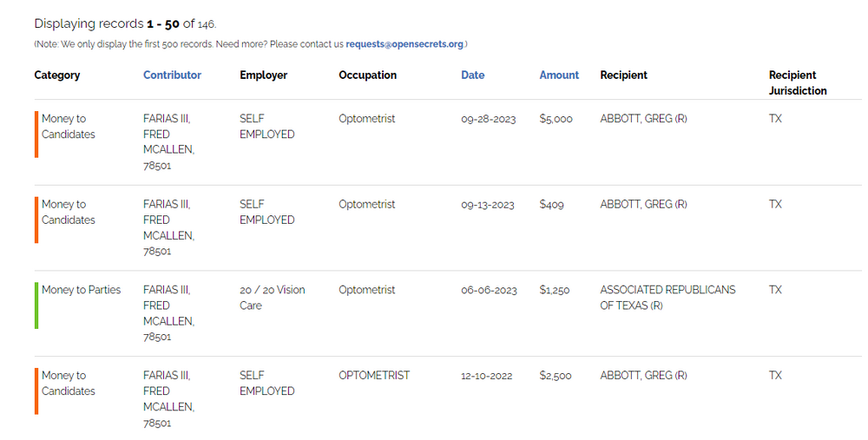
Task: Click the $2,500 donation amount
Action: pyautogui.click(x=556, y=376)
